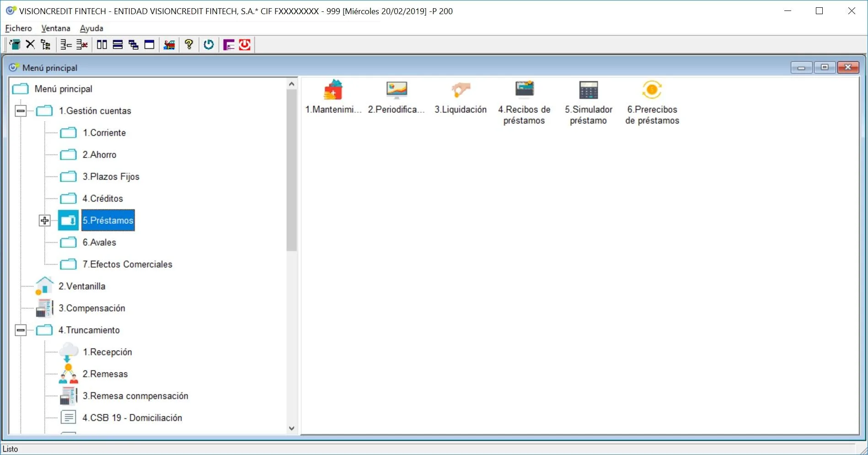
Task: Click the black X toolbar icon
Action: [x=30, y=44]
